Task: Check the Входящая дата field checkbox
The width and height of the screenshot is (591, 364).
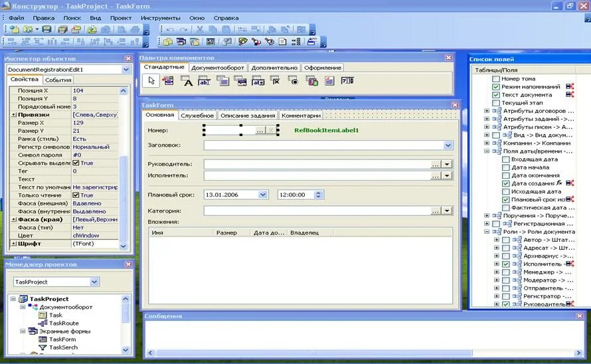Action: tap(506, 159)
